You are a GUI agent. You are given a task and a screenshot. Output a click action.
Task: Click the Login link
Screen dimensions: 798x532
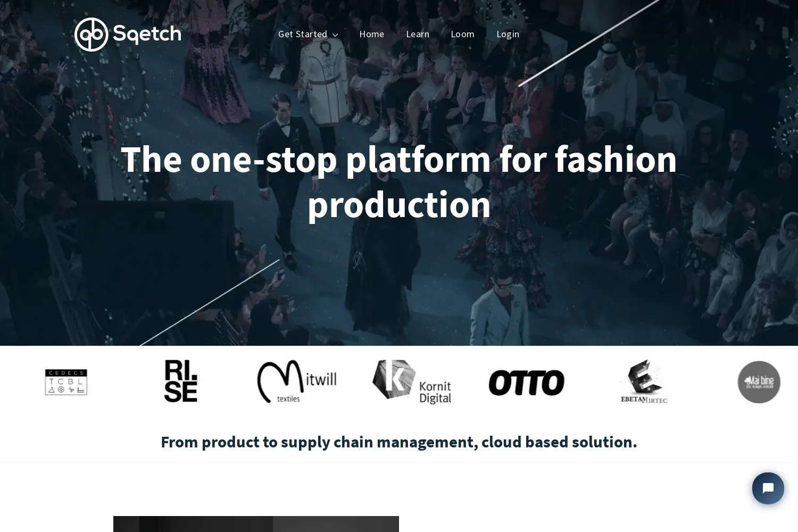click(508, 34)
